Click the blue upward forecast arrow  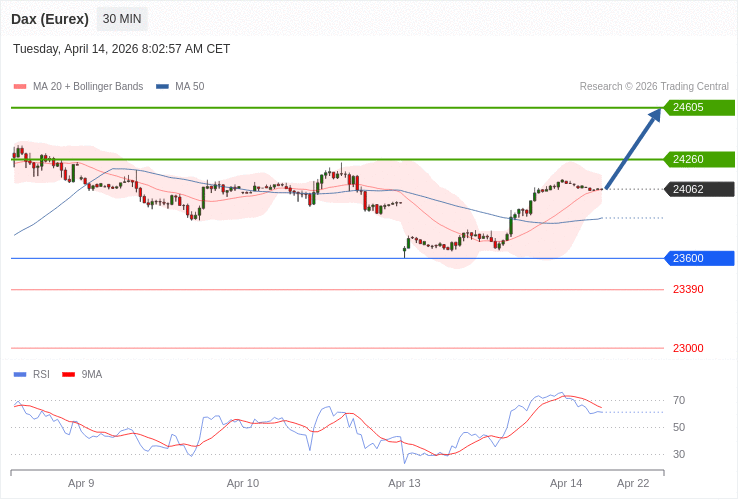tap(633, 147)
